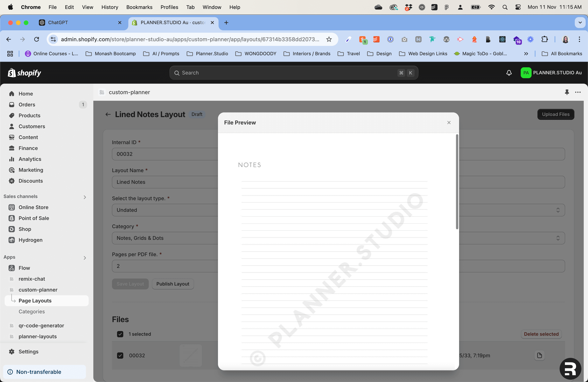Open the file icon beside the 7:19pm timestamp
Image resolution: width=588 pixels, height=382 pixels.
tap(540, 356)
